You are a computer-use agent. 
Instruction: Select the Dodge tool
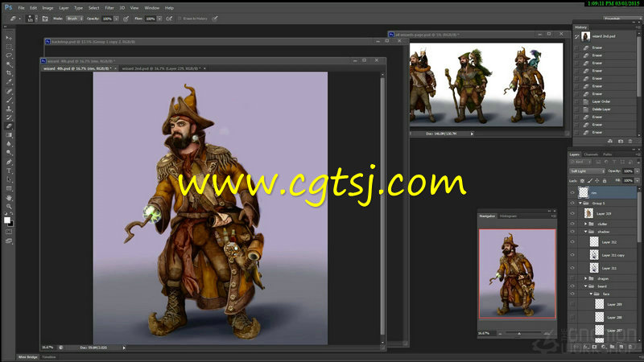[x=9, y=153]
